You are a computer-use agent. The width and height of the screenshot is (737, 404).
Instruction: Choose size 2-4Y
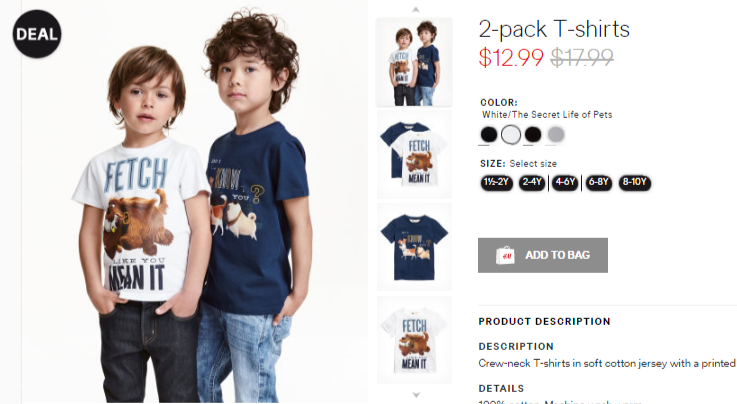(532, 182)
